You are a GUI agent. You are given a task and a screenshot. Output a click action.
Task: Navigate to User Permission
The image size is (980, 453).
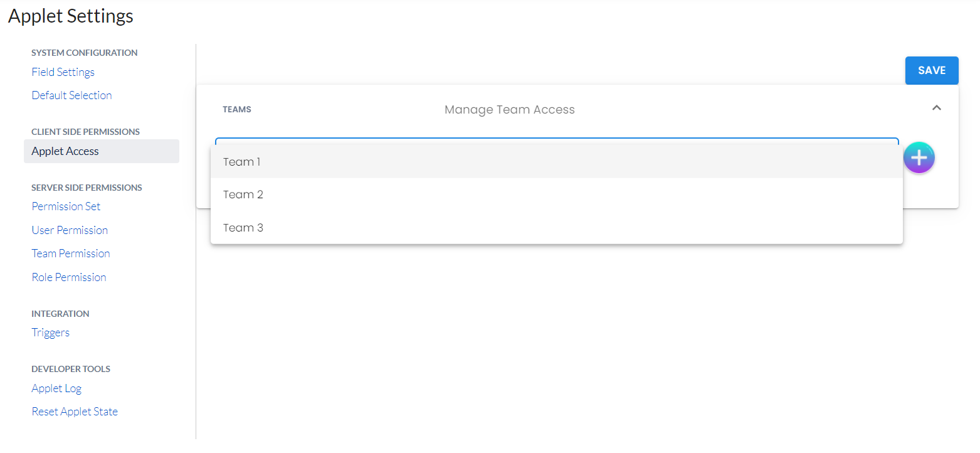[70, 230]
